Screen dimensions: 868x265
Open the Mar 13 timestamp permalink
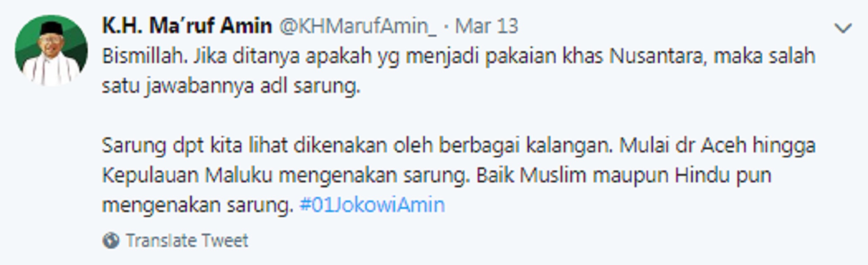(x=486, y=26)
